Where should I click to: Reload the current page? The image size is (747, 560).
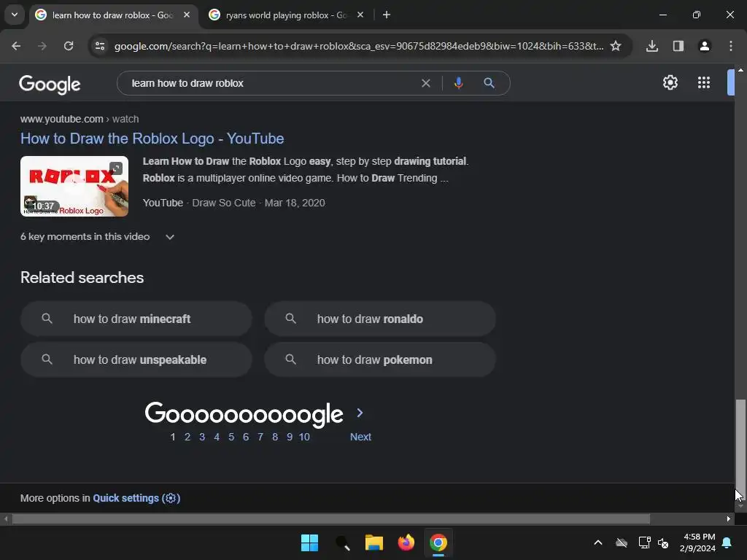(x=69, y=46)
